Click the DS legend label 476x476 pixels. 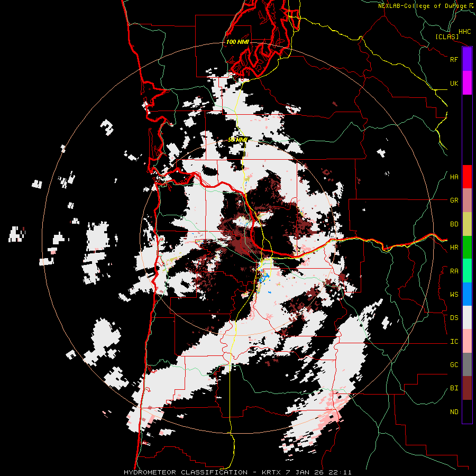454,318
